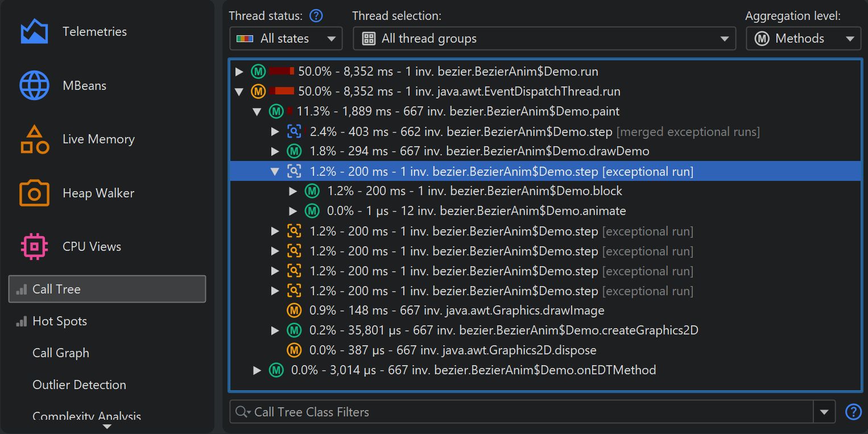This screenshot has width=868, height=434.
Task: Go to Outlier Detection view
Action: (79, 385)
